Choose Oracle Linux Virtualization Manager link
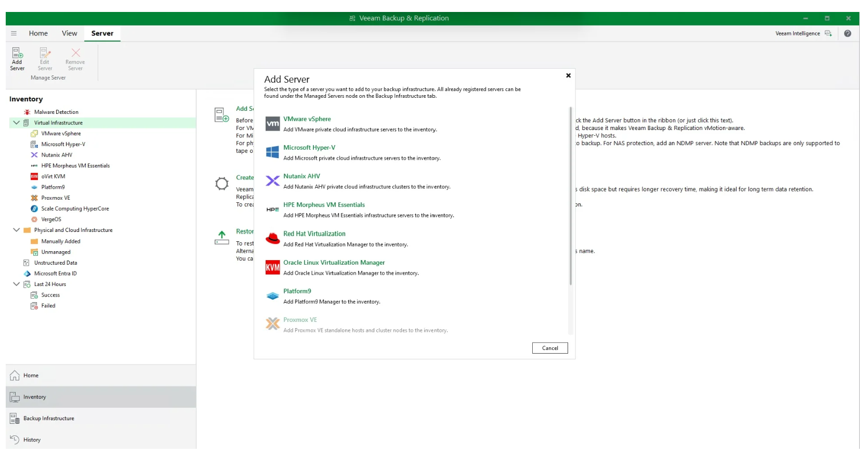Viewport: 868px width, 467px height. (x=334, y=263)
